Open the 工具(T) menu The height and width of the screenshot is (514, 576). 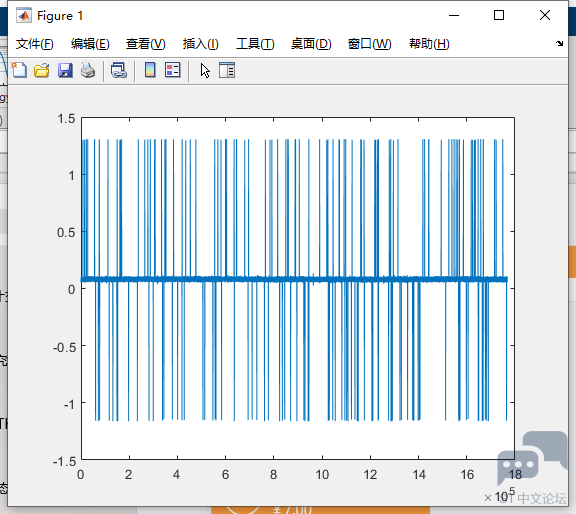[x=255, y=44]
